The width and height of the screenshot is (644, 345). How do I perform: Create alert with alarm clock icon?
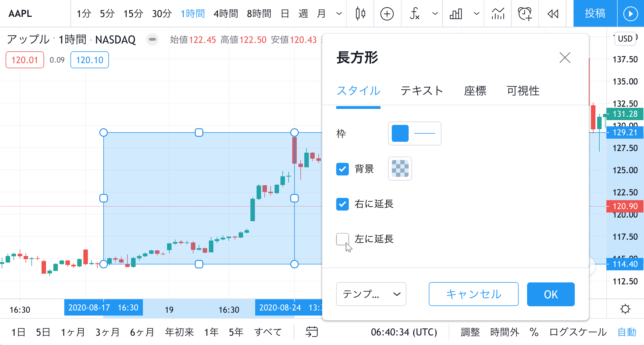[525, 13]
